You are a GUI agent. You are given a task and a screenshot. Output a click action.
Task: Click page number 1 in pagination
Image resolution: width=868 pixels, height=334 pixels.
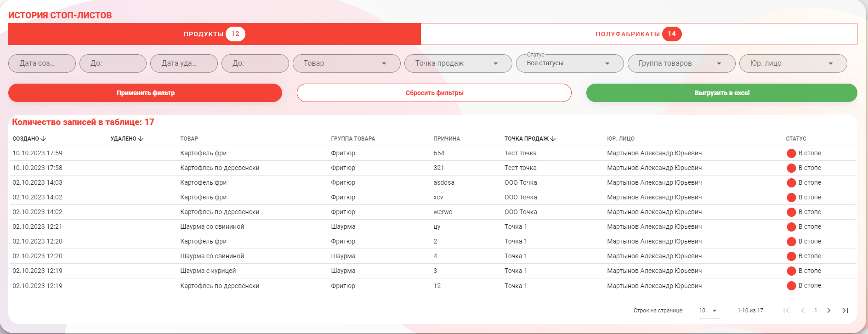(x=816, y=311)
